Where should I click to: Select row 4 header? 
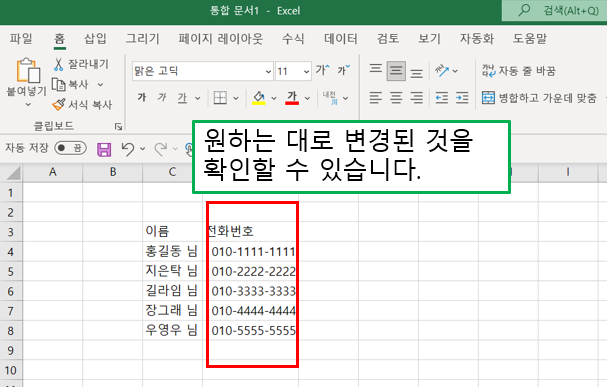click(11, 252)
